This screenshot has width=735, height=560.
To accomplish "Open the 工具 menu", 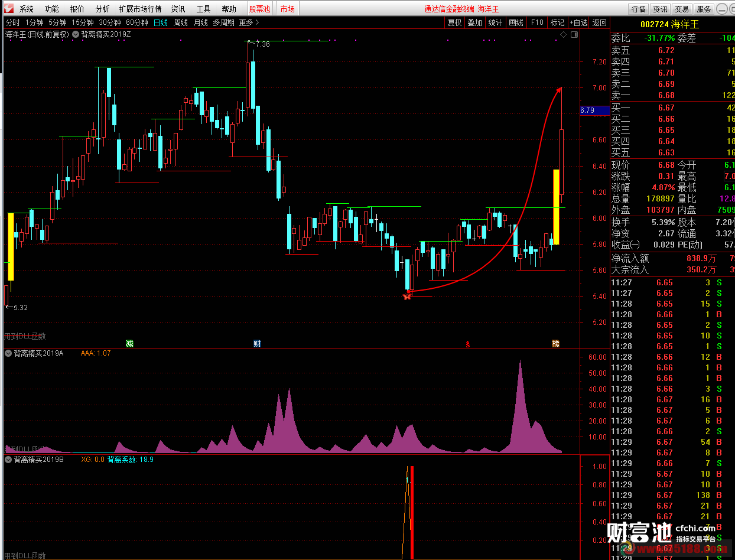I will tap(203, 9).
